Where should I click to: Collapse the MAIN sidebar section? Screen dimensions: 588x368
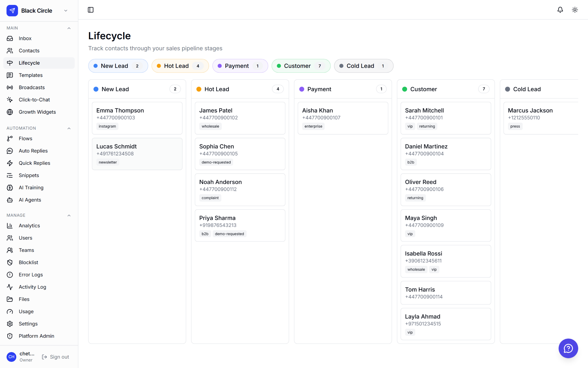pos(69,28)
